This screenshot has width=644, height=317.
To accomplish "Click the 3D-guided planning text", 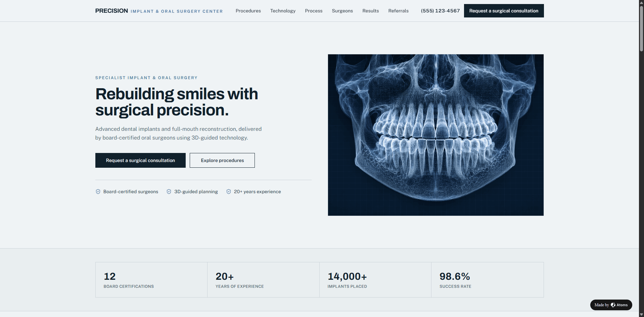I will tap(196, 192).
